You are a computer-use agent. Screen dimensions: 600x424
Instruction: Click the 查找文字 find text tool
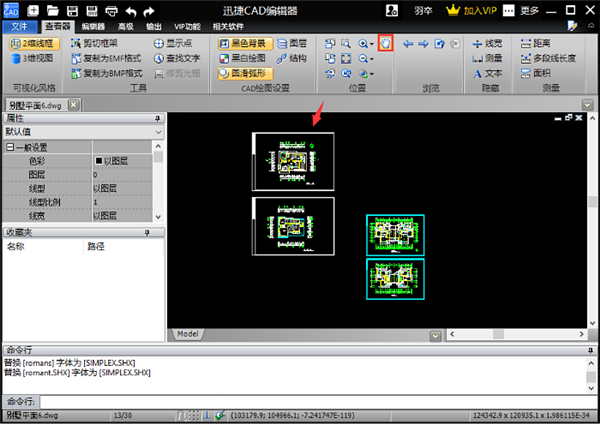pyautogui.click(x=177, y=58)
